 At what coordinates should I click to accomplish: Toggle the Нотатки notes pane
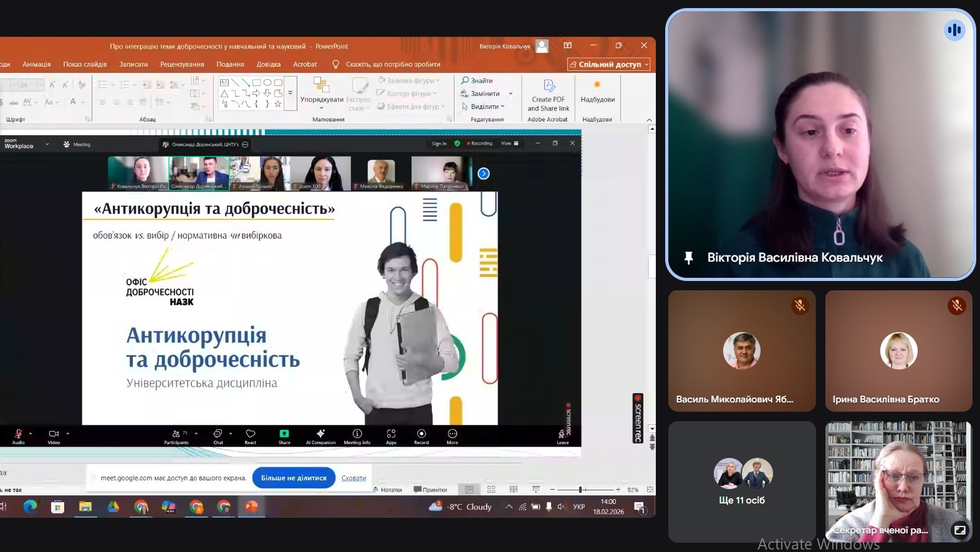(387, 490)
